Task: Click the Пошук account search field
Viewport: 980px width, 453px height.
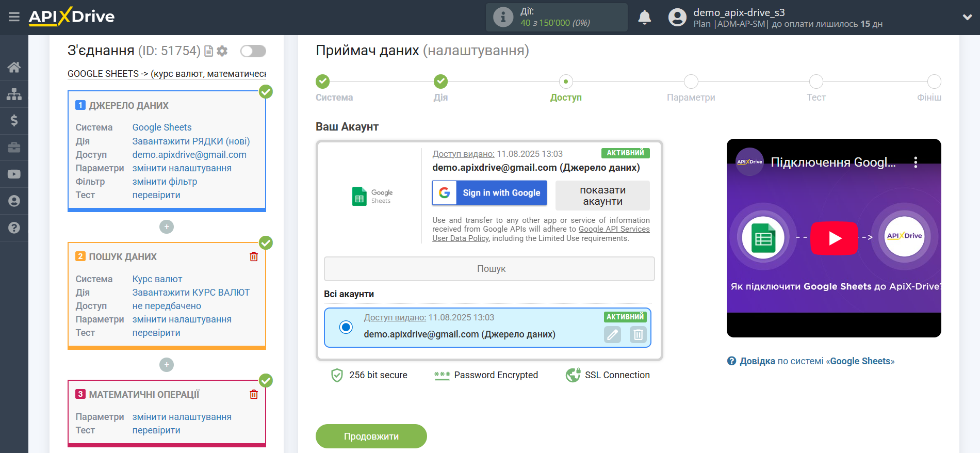Action: pos(489,269)
